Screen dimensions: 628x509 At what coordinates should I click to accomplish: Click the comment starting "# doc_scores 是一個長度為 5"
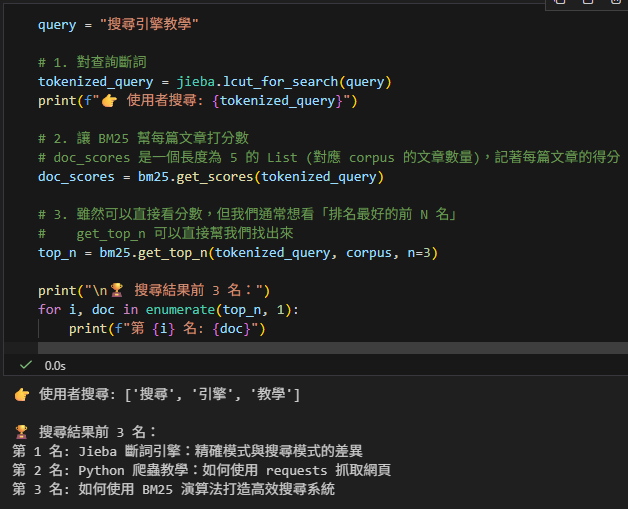click(329, 157)
